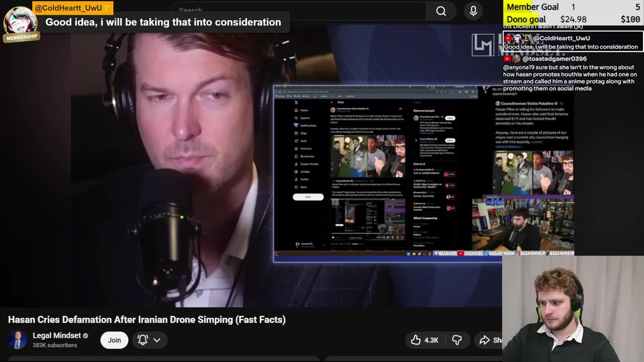Click the notification bell icon
644x362 pixels.
[143, 340]
